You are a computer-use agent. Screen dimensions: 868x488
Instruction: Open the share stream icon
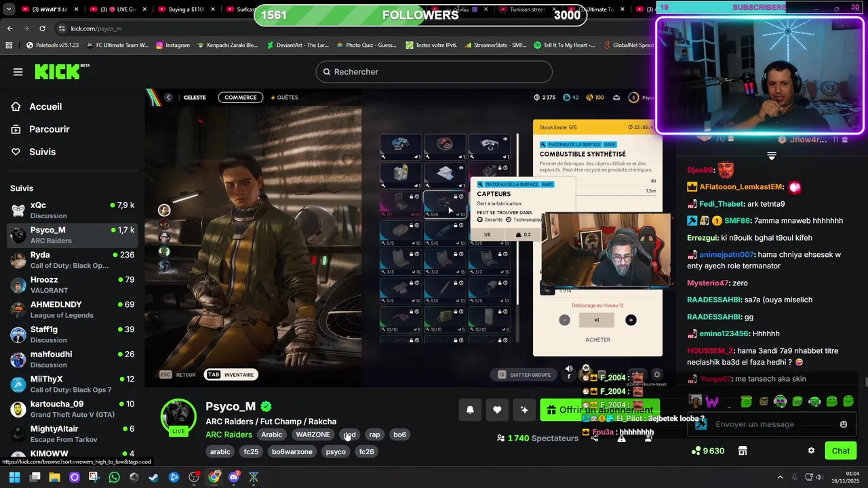coord(595,439)
